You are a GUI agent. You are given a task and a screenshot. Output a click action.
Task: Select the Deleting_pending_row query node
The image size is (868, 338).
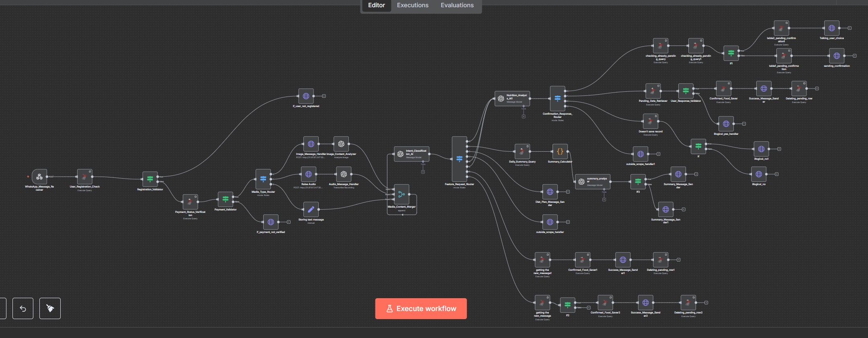pos(799,89)
